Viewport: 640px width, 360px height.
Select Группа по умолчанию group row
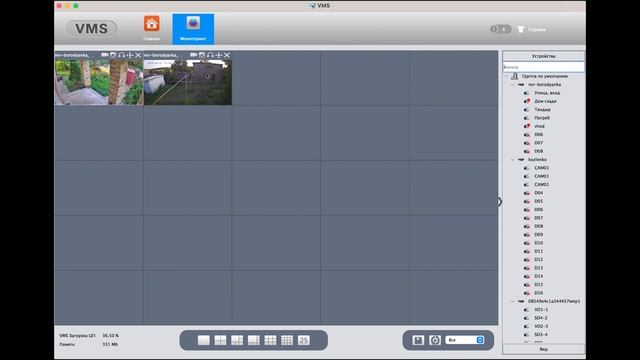[544, 76]
